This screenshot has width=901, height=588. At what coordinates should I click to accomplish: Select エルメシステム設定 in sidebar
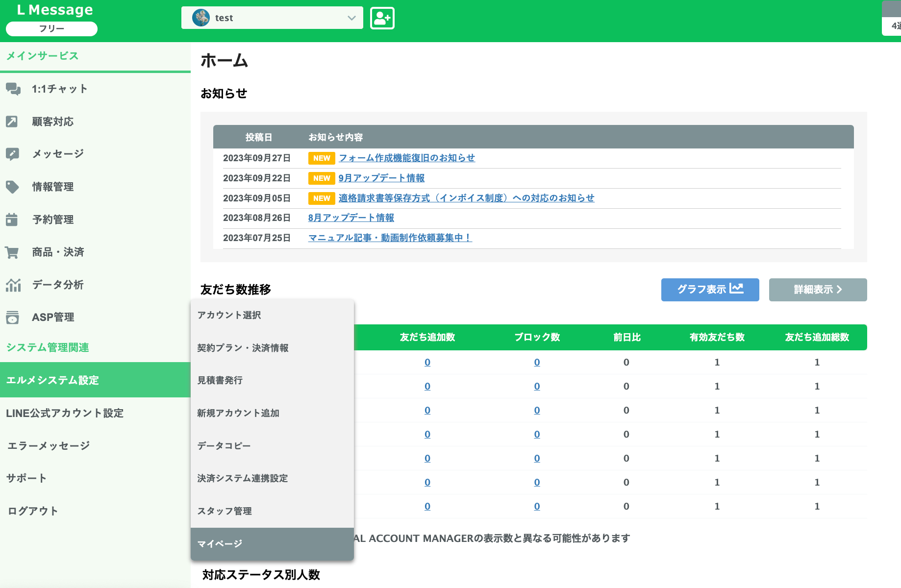click(95, 380)
